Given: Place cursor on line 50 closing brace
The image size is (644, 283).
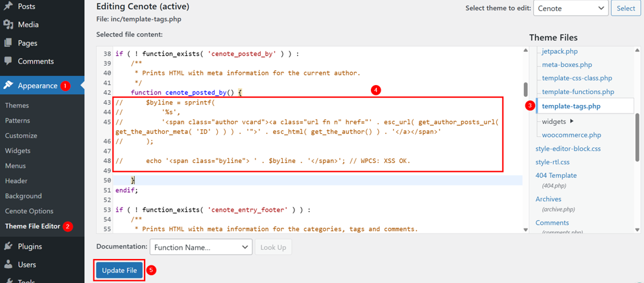Looking at the screenshot, I should tap(133, 180).
